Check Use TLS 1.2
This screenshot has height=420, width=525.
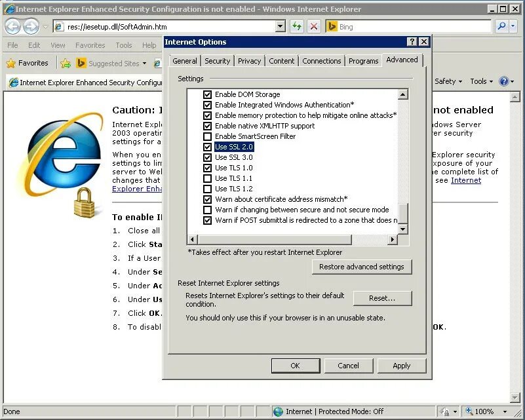207,189
